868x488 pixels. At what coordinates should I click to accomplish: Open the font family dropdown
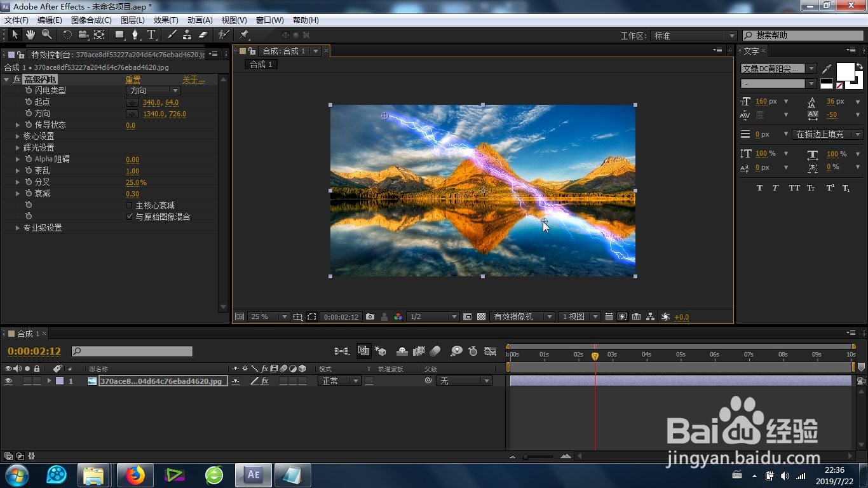(779, 68)
